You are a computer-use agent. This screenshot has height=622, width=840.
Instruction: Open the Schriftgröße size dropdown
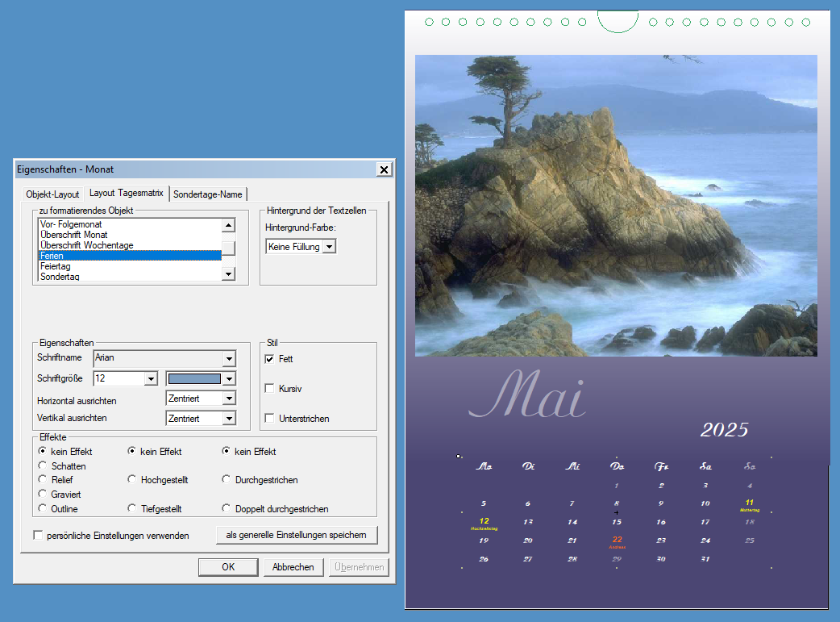tap(150, 379)
